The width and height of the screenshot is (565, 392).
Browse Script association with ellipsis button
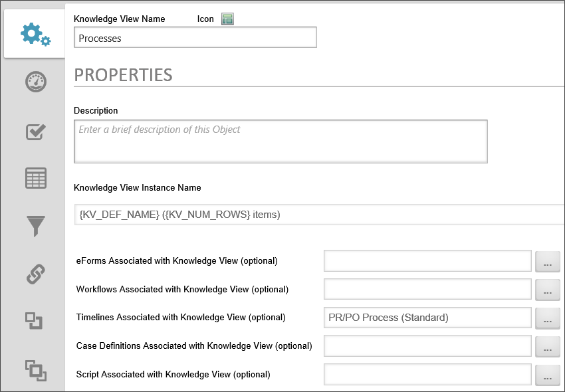click(x=548, y=375)
